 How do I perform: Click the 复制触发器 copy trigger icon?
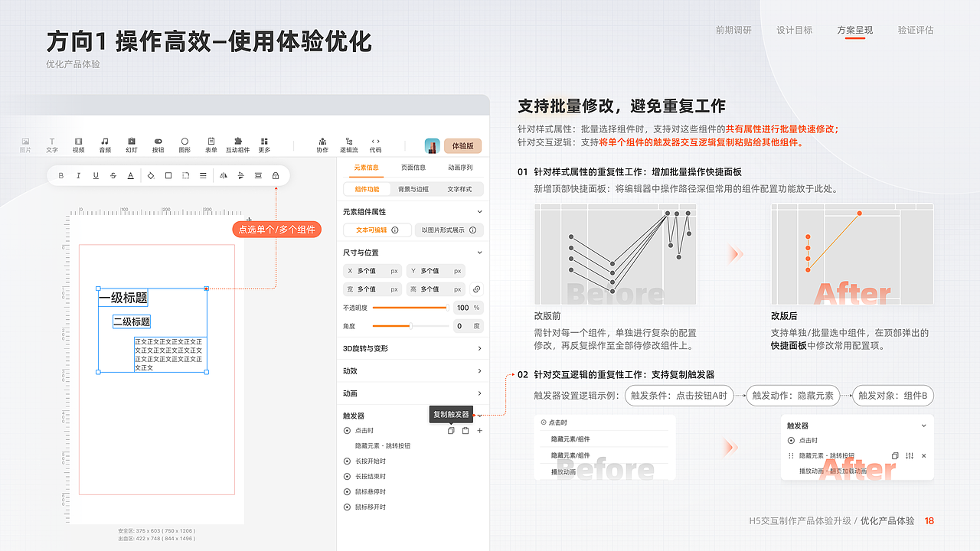[450, 431]
